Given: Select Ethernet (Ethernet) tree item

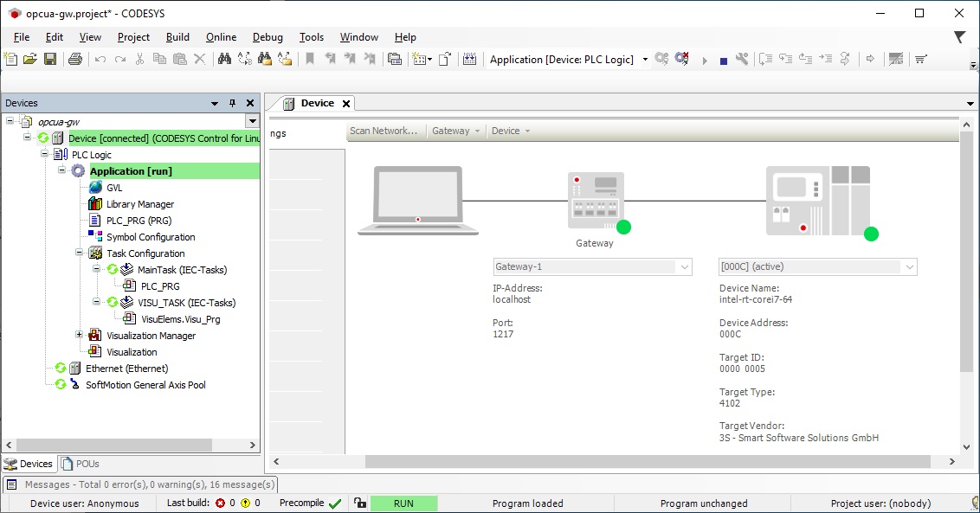Looking at the screenshot, I should click(127, 368).
